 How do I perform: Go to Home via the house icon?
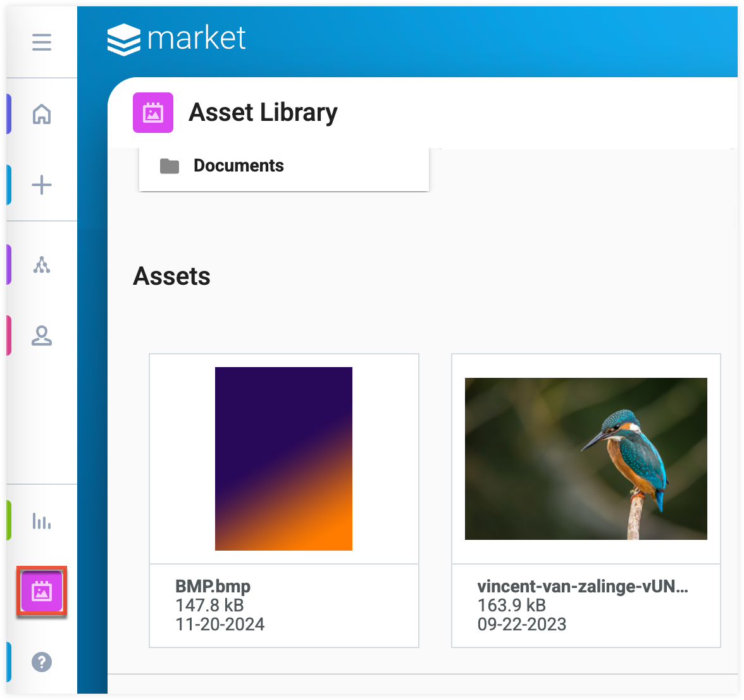click(x=42, y=115)
